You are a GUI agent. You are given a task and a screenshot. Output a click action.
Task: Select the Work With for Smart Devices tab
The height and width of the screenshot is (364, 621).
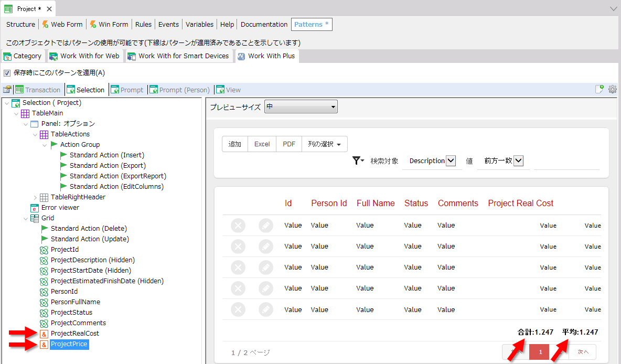(179, 56)
